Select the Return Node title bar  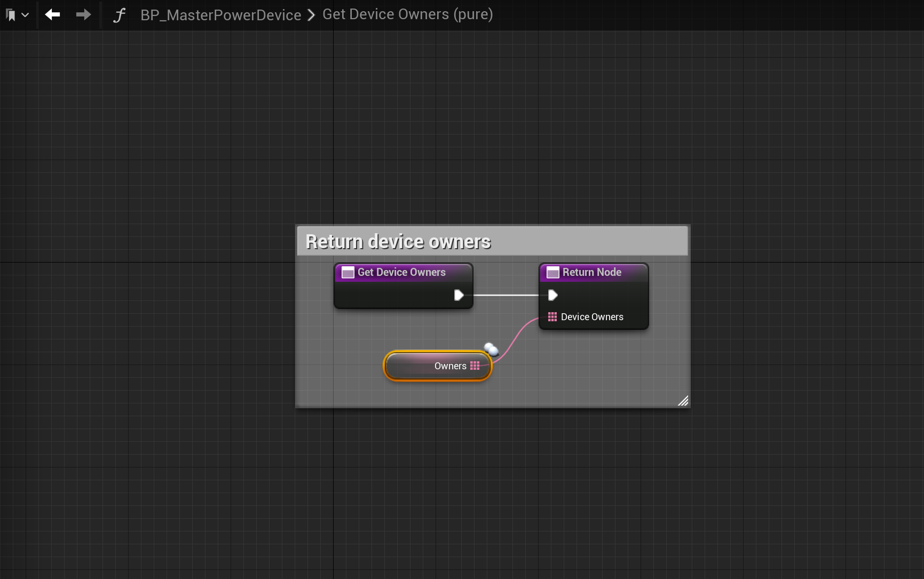point(592,272)
